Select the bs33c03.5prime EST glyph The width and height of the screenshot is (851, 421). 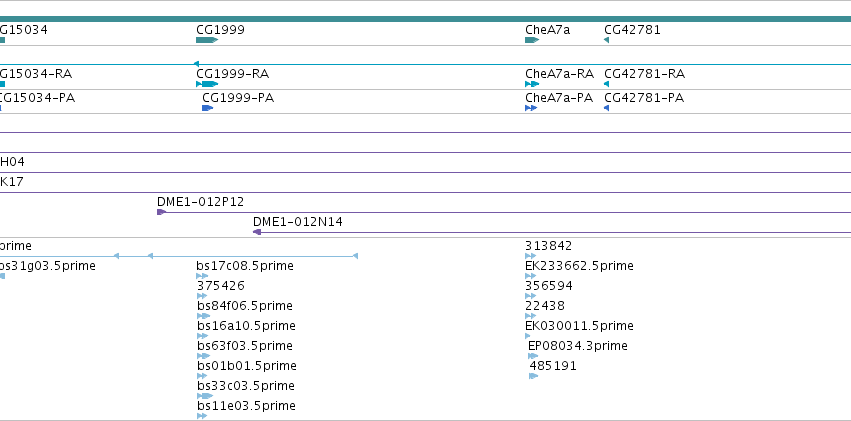pos(205,396)
